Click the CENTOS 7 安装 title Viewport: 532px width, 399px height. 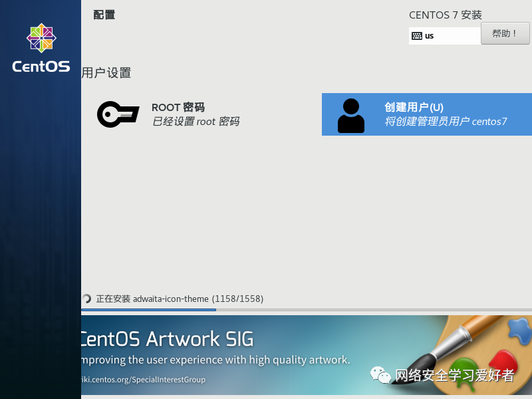pos(445,15)
